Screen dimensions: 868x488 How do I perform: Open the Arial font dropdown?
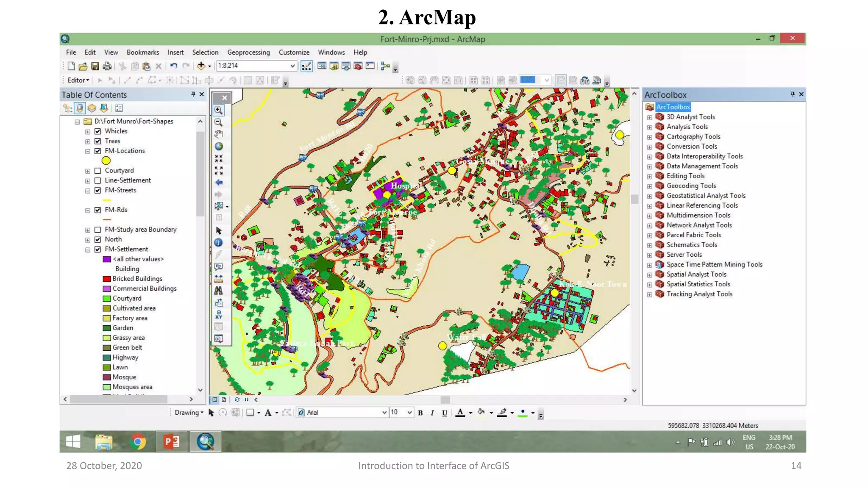point(384,413)
